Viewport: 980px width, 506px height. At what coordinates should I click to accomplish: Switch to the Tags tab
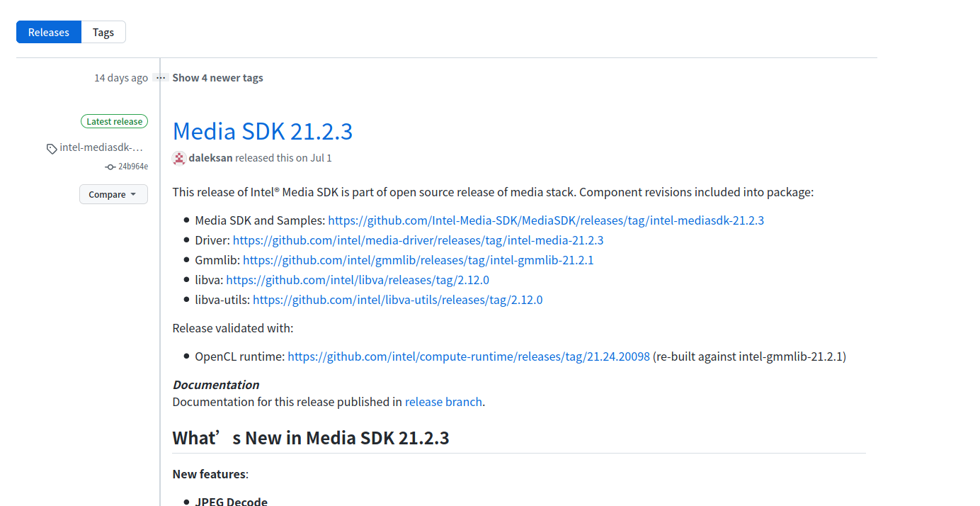(x=103, y=33)
